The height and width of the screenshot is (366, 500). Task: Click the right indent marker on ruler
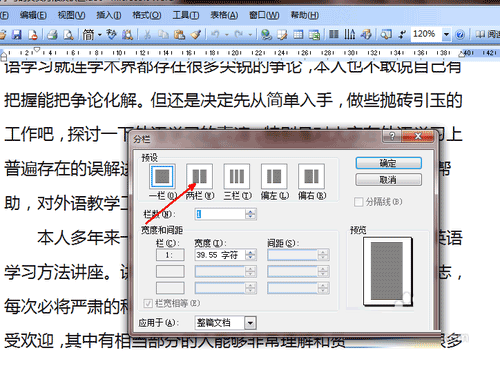pos(462,54)
